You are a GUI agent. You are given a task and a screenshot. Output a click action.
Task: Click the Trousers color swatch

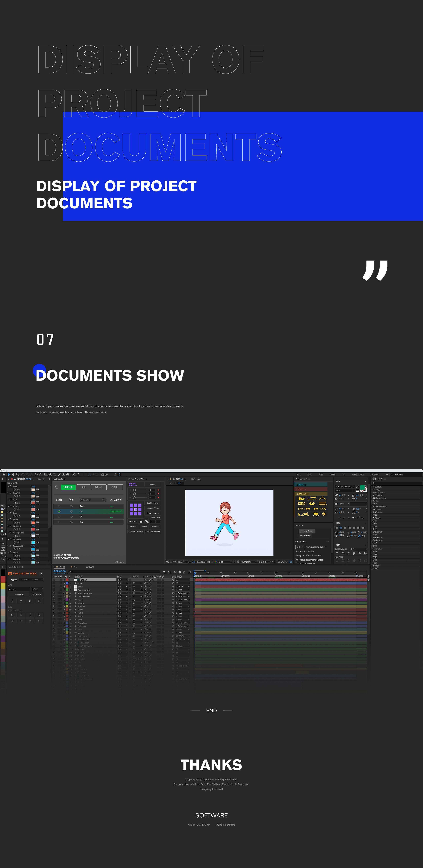coord(33,543)
